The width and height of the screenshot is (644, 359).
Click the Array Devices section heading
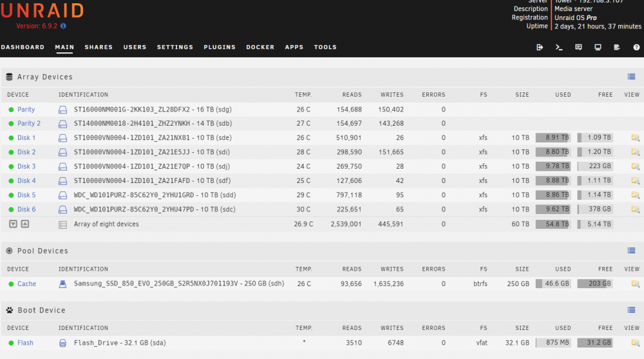point(45,77)
